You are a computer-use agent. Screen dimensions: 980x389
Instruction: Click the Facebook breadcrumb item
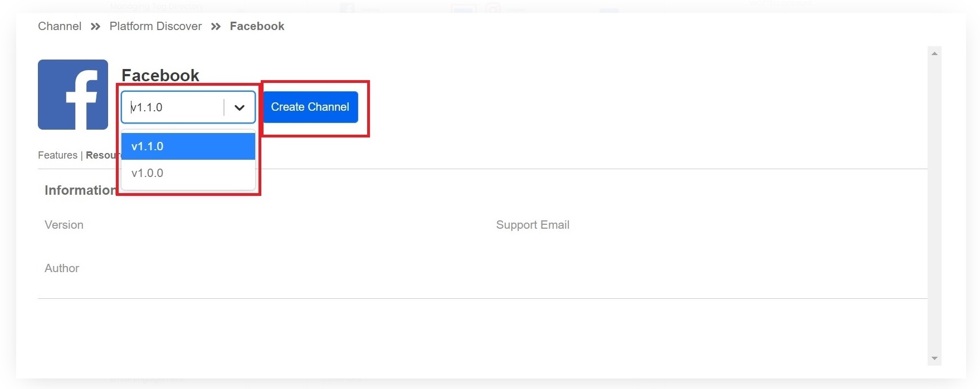257,26
